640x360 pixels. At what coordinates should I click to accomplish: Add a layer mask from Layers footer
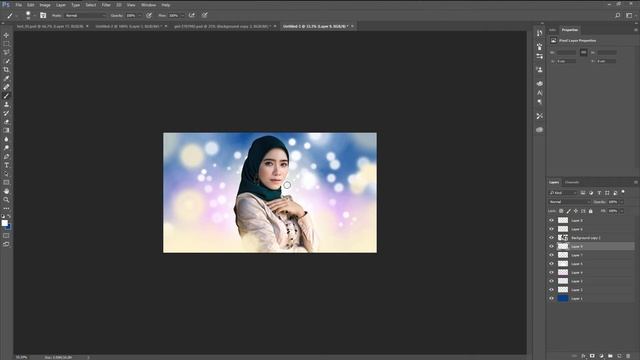coord(592,356)
